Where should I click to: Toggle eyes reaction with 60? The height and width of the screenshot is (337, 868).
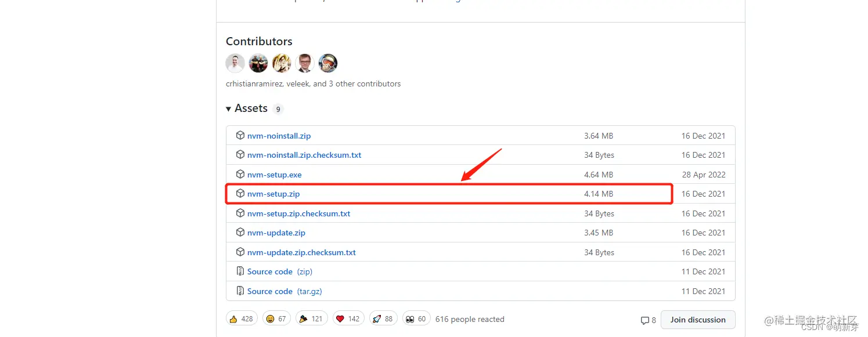click(x=416, y=318)
